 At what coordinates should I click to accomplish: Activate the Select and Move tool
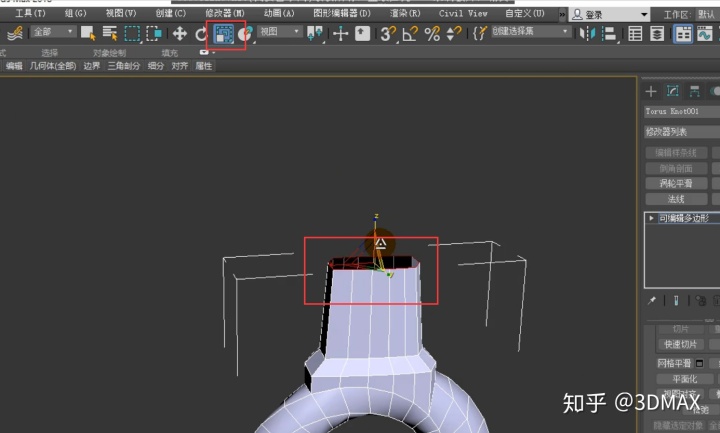(179, 34)
